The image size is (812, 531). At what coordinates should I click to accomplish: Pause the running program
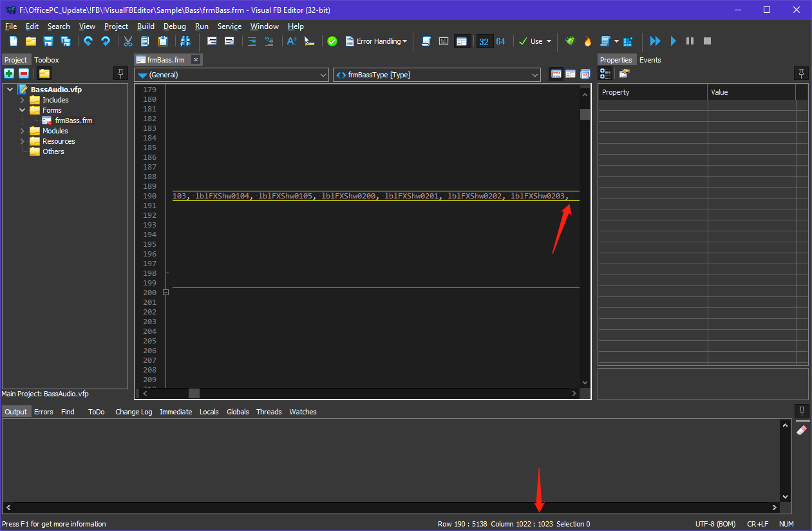pos(689,41)
